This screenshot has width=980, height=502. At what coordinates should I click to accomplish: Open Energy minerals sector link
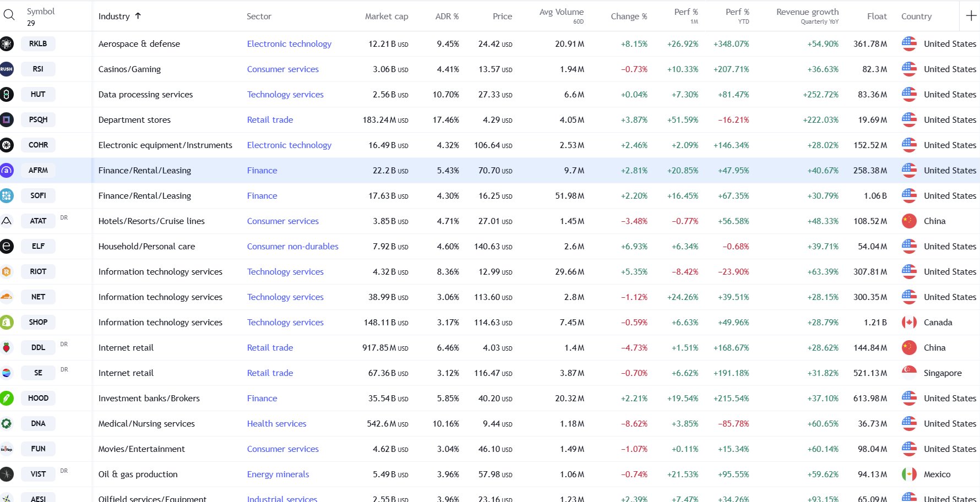click(277, 474)
